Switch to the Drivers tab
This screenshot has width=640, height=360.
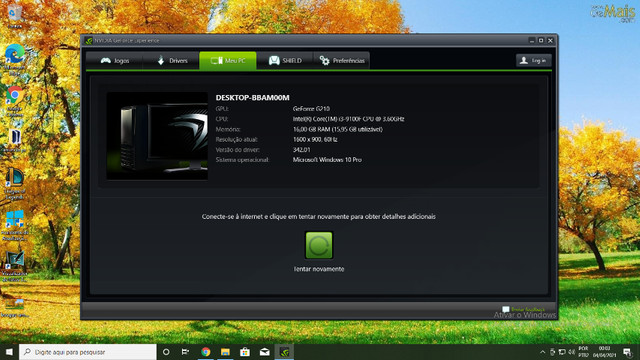point(171,60)
